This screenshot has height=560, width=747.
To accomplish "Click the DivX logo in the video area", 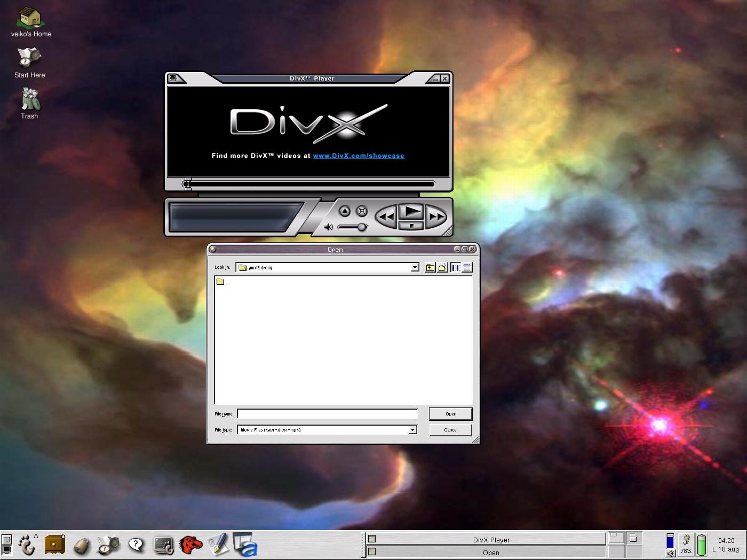I will tap(308, 123).
